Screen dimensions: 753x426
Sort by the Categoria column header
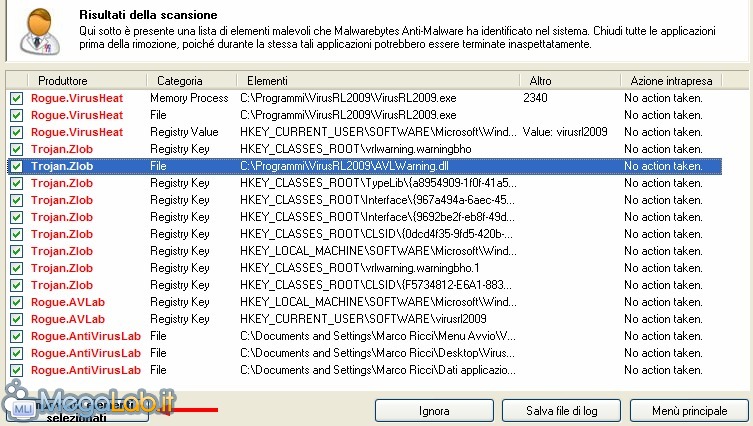point(192,81)
